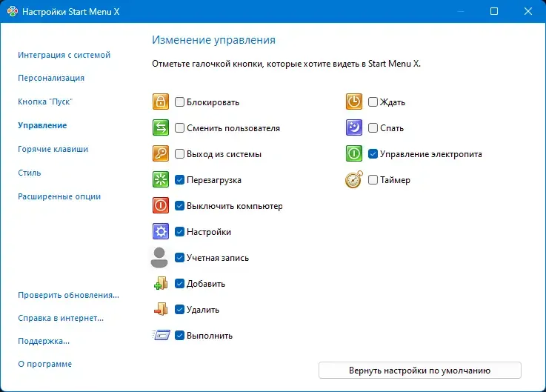Open the Интеграция с системой section
The image size is (546, 392).
64,55
